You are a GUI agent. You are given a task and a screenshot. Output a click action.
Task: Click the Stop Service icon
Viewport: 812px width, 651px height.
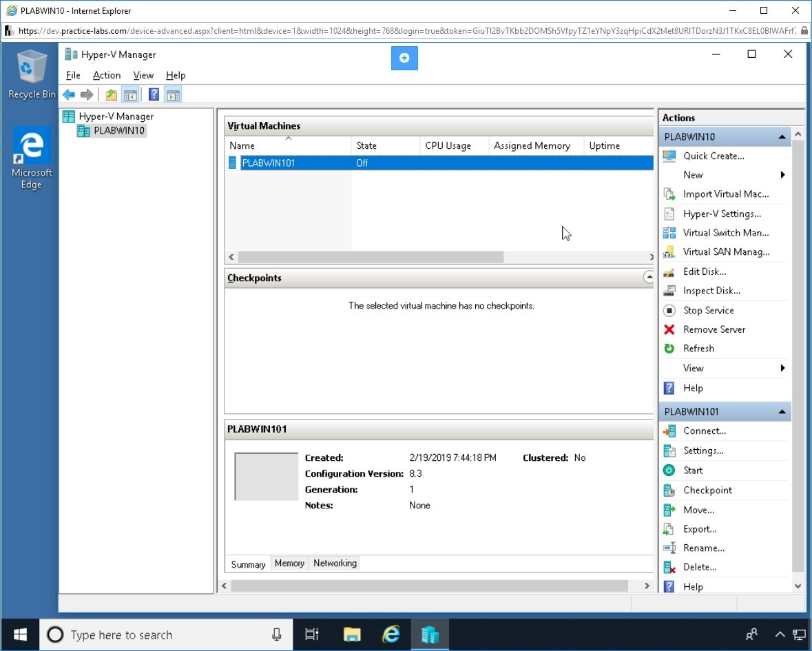click(x=669, y=310)
